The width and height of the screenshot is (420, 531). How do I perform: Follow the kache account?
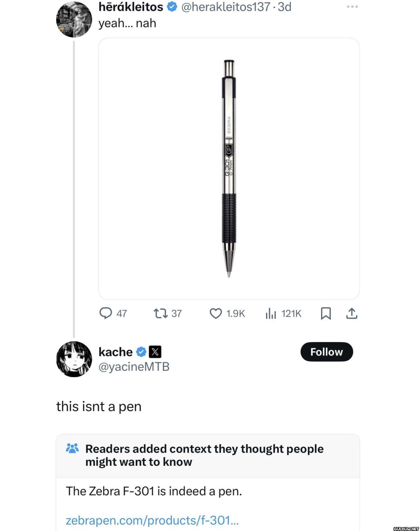point(327,352)
